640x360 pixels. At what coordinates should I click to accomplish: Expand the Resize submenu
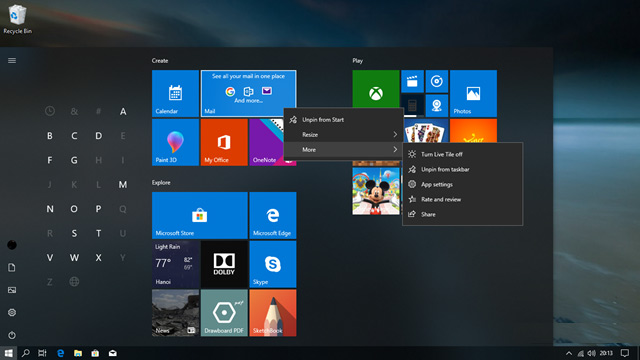coord(344,134)
